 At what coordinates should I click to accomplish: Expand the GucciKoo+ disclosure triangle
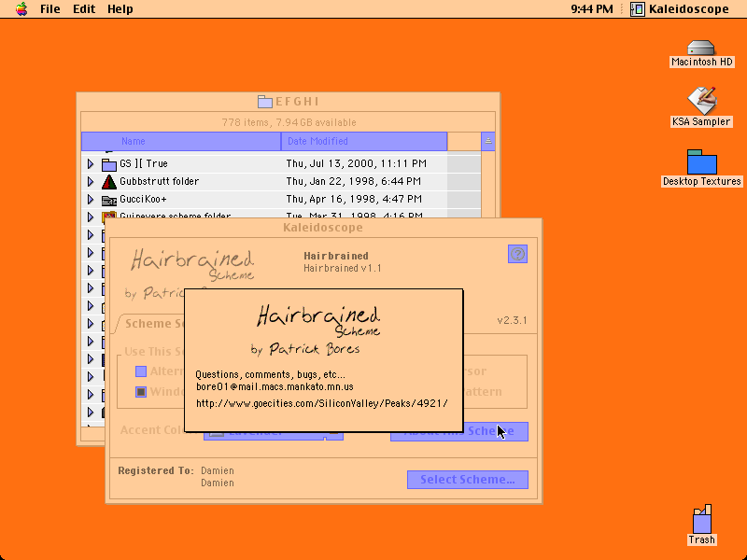91,199
